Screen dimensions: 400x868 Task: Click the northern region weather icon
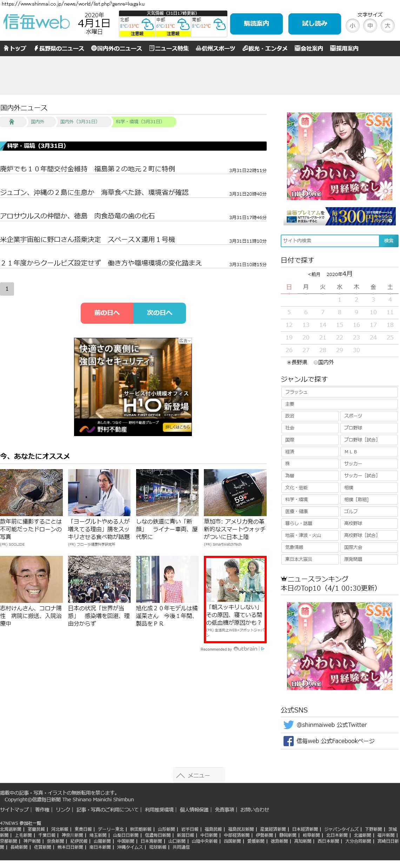(x=147, y=25)
